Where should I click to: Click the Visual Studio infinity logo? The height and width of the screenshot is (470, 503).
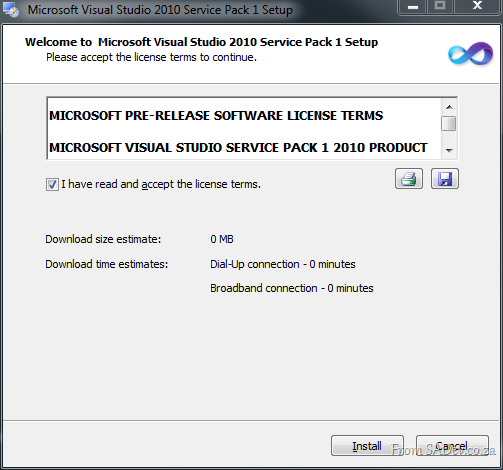click(x=470, y=54)
